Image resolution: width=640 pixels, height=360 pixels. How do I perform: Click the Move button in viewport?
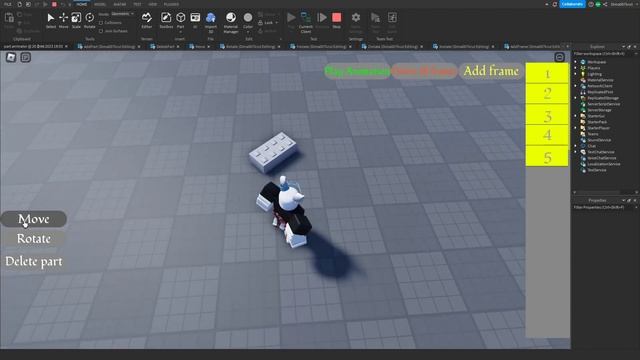click(33, 219)
